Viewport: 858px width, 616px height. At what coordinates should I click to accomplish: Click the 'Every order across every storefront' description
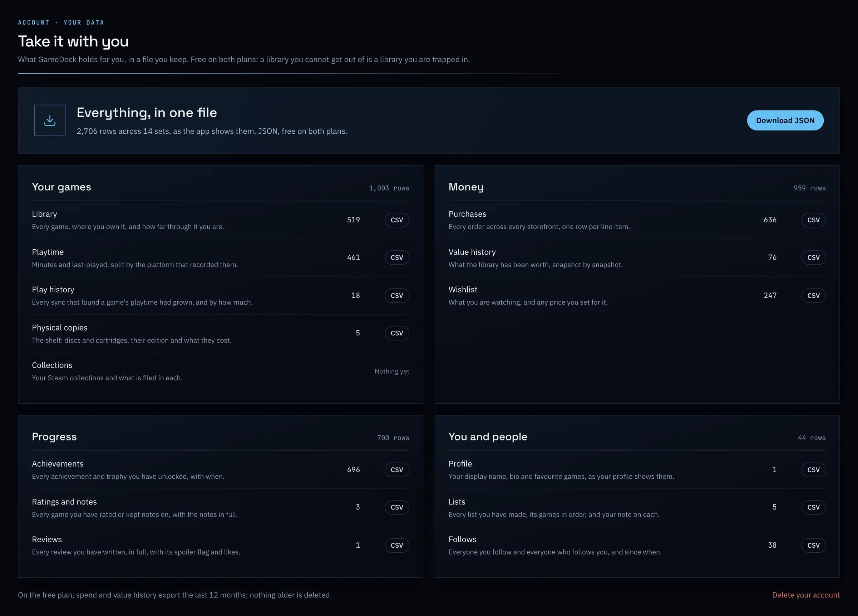point(539,227)
